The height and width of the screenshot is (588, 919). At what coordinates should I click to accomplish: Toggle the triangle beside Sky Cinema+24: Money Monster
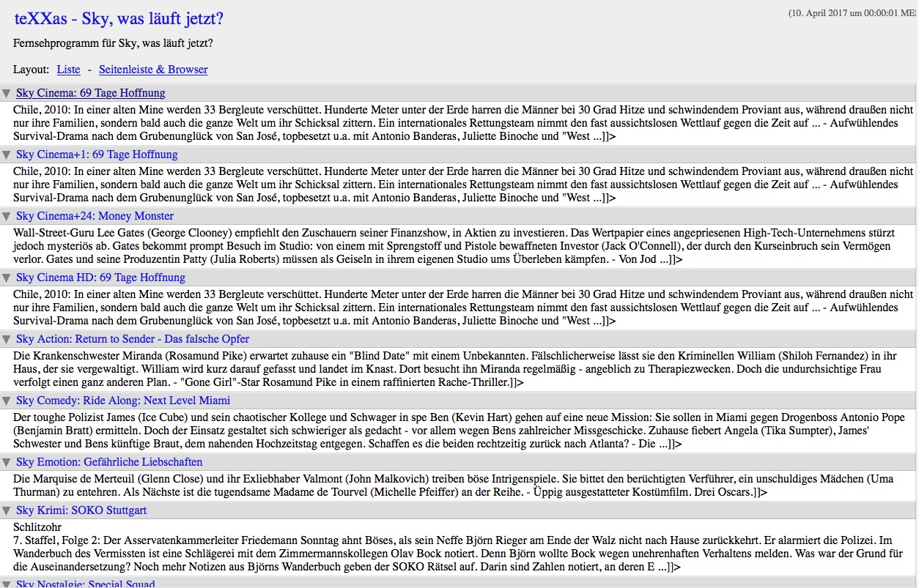pos(7,216)
